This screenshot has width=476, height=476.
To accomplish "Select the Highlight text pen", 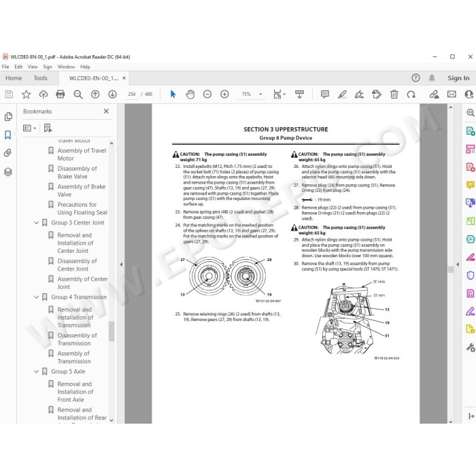I will click(342, 95).
